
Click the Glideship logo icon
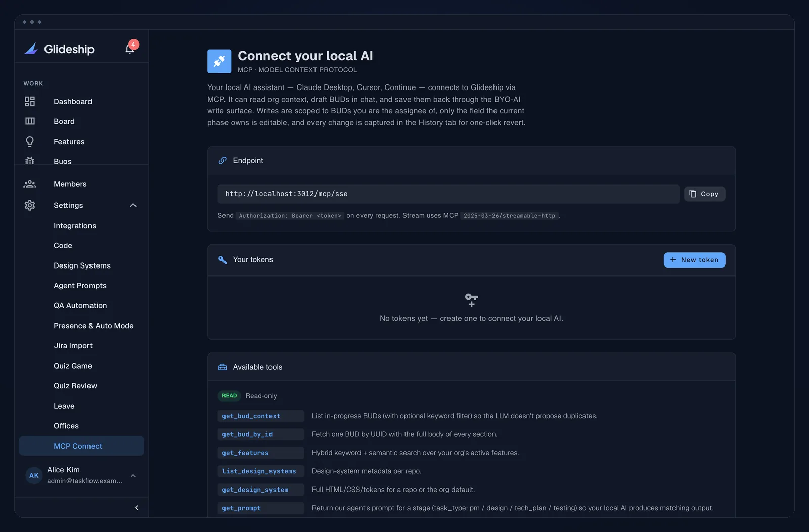pyautogui.click(x=31, y=49)
